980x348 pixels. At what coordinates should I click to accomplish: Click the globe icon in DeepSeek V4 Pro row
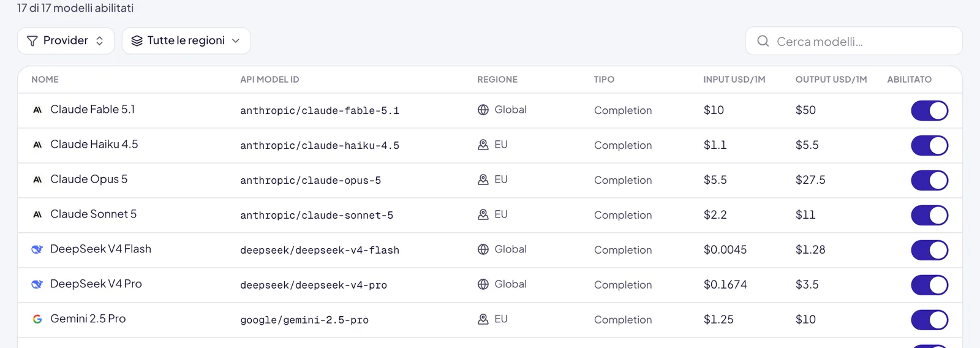point(483,284)
